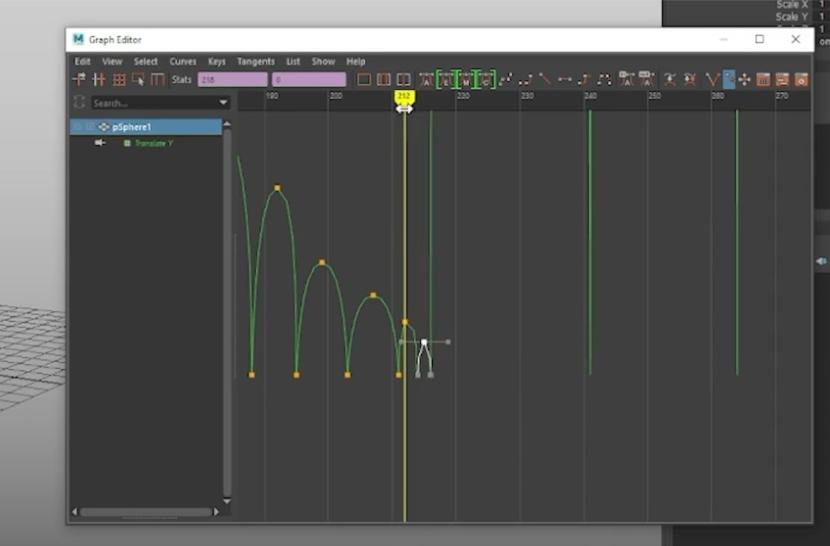
Task: Select pSphere1 in the outliner
Action: point(146,127)
